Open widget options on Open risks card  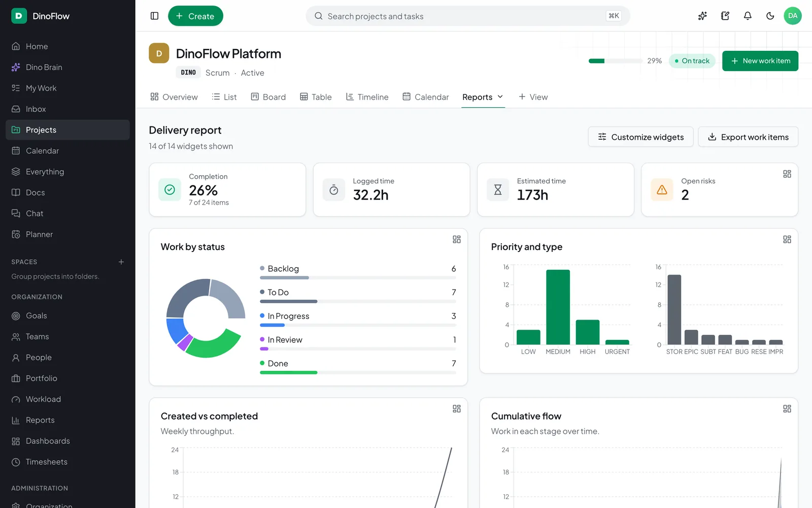[787, 174]
